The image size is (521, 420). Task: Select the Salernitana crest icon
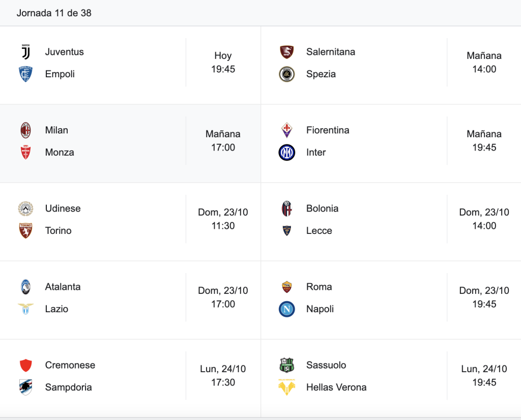click(287, 52)
